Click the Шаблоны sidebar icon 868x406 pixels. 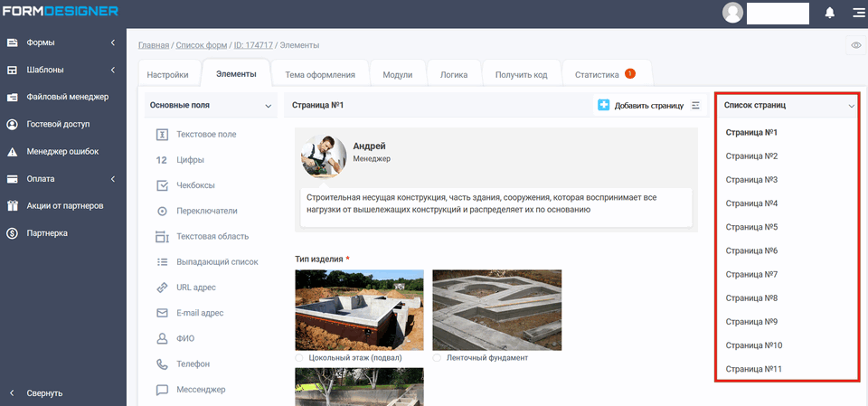[12, 70]
